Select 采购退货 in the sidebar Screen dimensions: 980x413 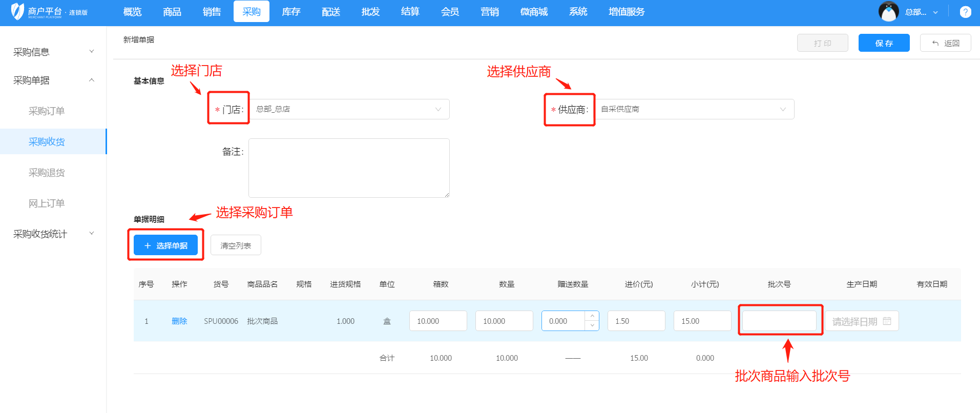point(47,173)
